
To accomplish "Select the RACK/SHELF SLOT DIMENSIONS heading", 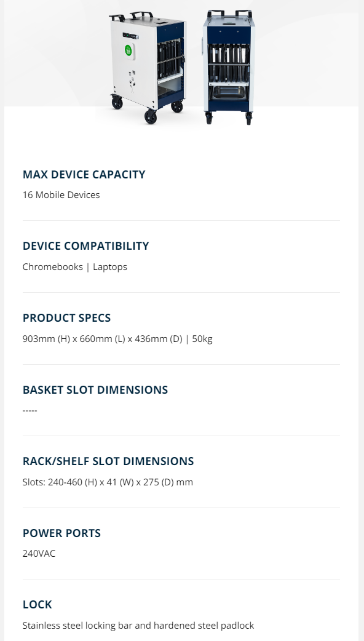I will click(x=108, y=461).
